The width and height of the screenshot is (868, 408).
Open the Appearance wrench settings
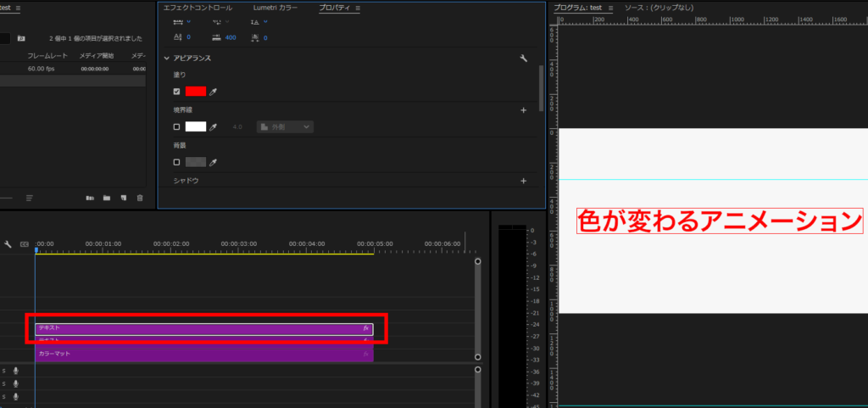[523, 59]
